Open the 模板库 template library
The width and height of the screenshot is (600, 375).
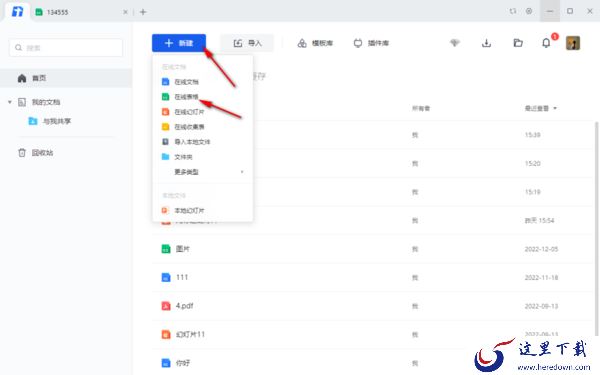(315, 43)
